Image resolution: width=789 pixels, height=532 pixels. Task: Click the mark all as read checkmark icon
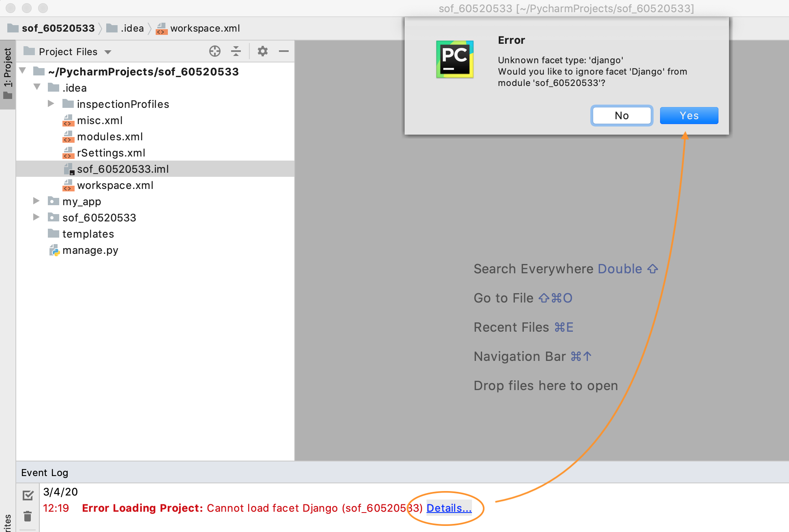click(x=28, y=495)
